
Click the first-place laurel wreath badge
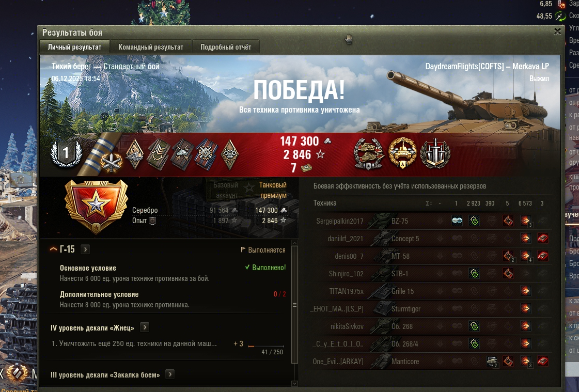tap(66, 153)
